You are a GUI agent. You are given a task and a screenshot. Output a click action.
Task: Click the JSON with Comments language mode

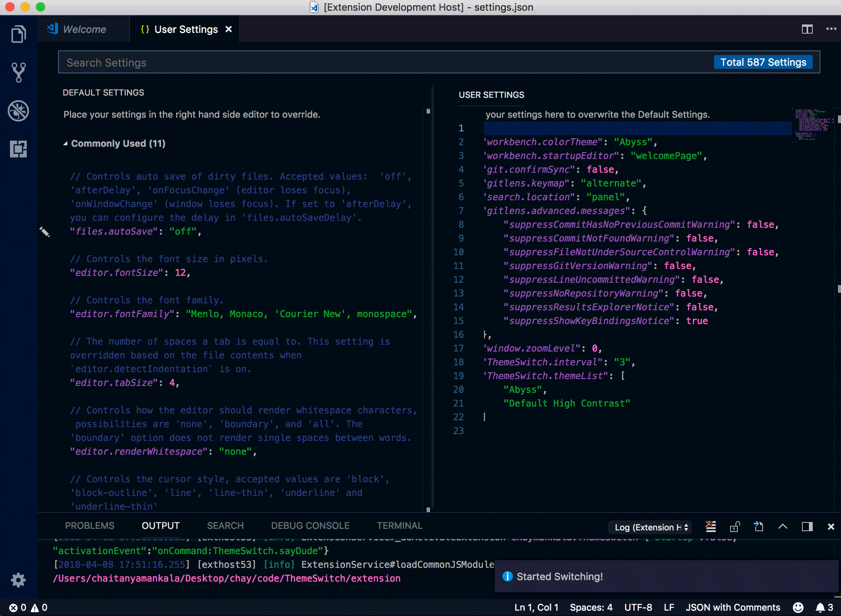(x=732, y=608)
